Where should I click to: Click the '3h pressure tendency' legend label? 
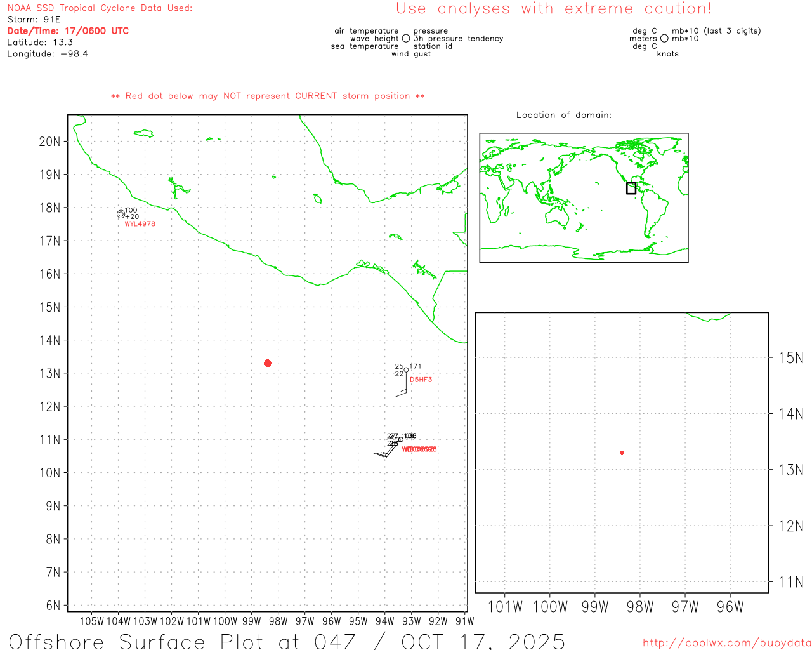point(458,39)
